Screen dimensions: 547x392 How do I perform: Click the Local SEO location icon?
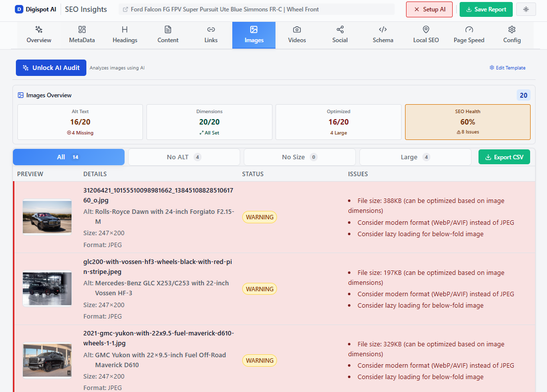pos(425,30)
